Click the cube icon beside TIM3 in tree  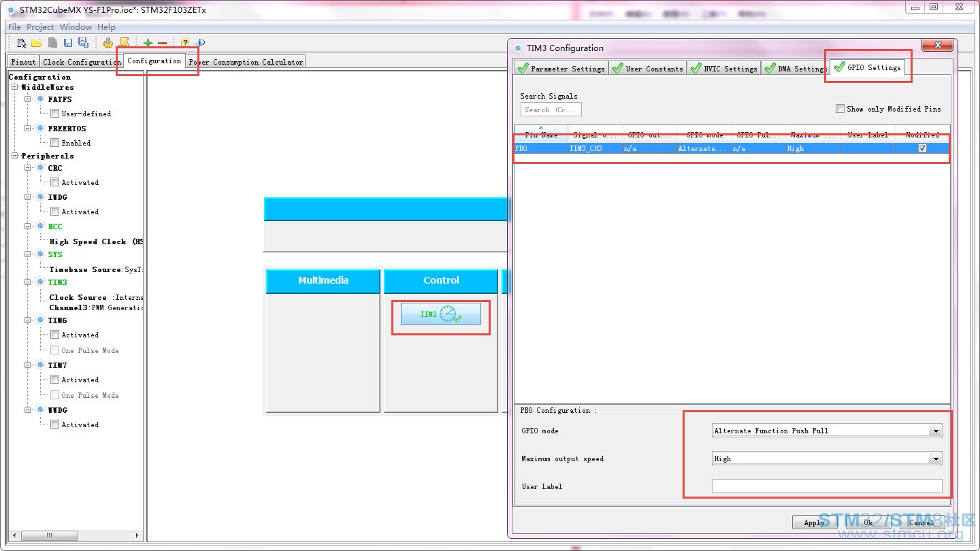40,282
